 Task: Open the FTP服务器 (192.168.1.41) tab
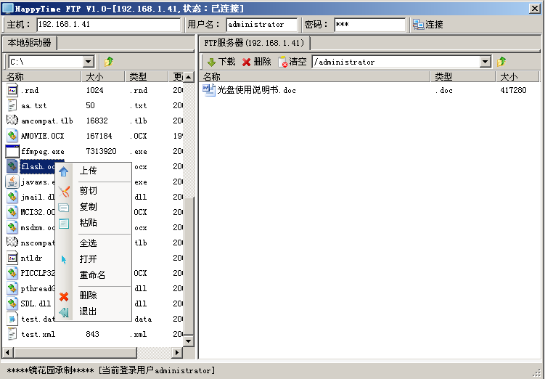click(x=255, y=43)
